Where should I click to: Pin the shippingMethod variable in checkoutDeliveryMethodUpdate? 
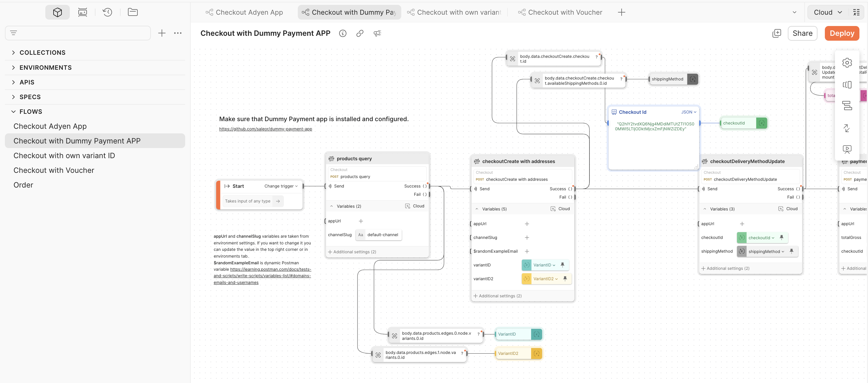[x=792, y=251]
